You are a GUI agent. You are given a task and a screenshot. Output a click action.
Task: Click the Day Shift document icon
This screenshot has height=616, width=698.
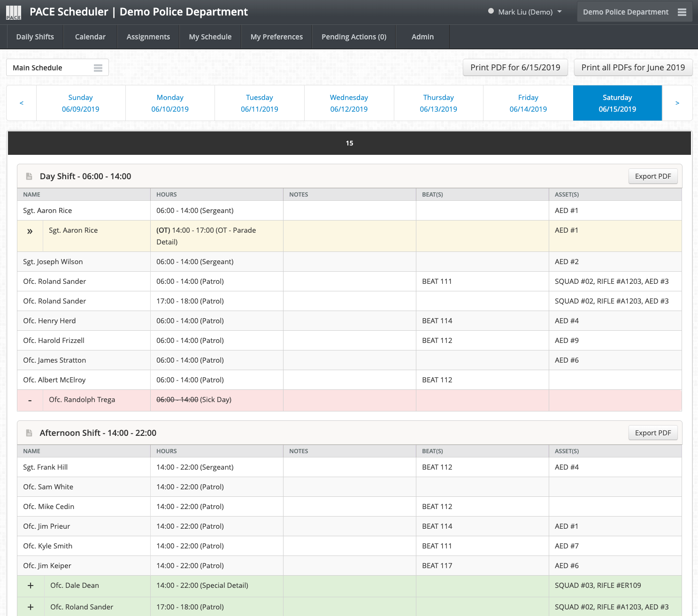[x=29, y=176]
